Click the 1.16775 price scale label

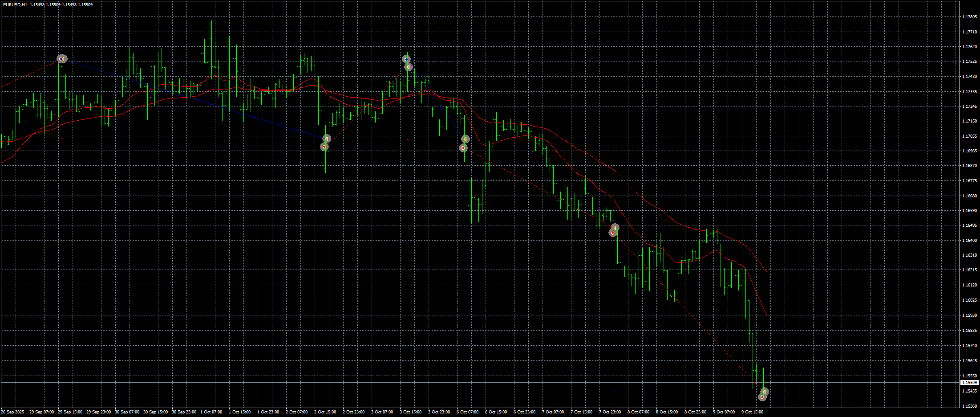tap(969, 181)
